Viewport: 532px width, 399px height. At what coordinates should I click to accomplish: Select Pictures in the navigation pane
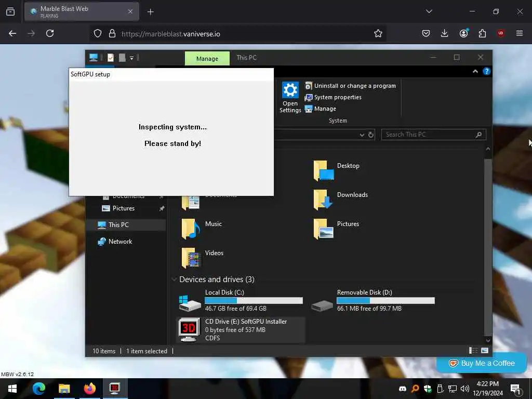click(x=124, y=208)
